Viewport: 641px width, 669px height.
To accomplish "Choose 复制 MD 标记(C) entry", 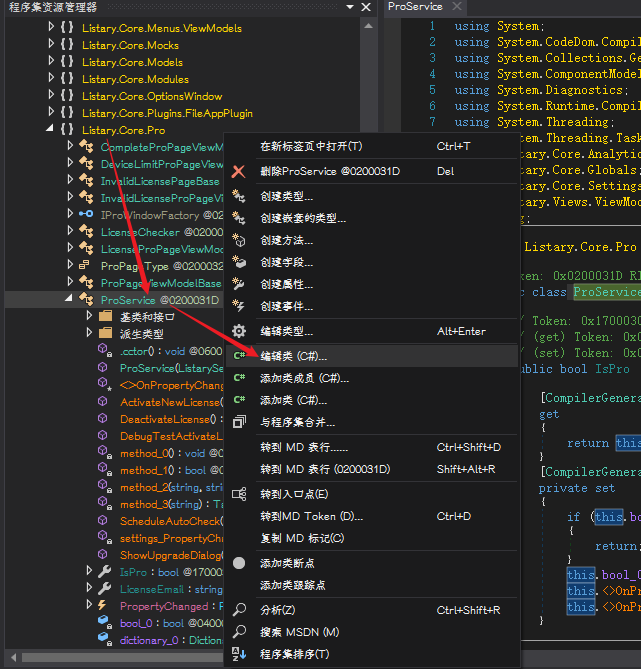I will (x=371, y=538).
